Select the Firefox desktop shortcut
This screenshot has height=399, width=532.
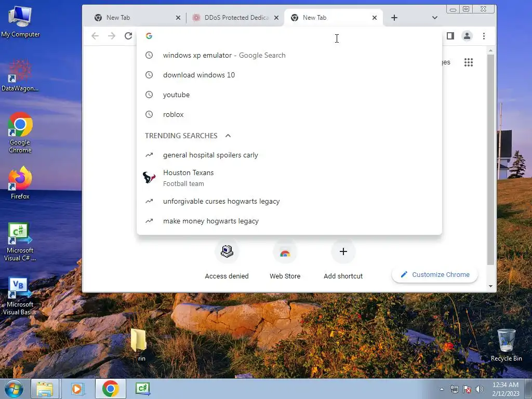click(20, 182)
